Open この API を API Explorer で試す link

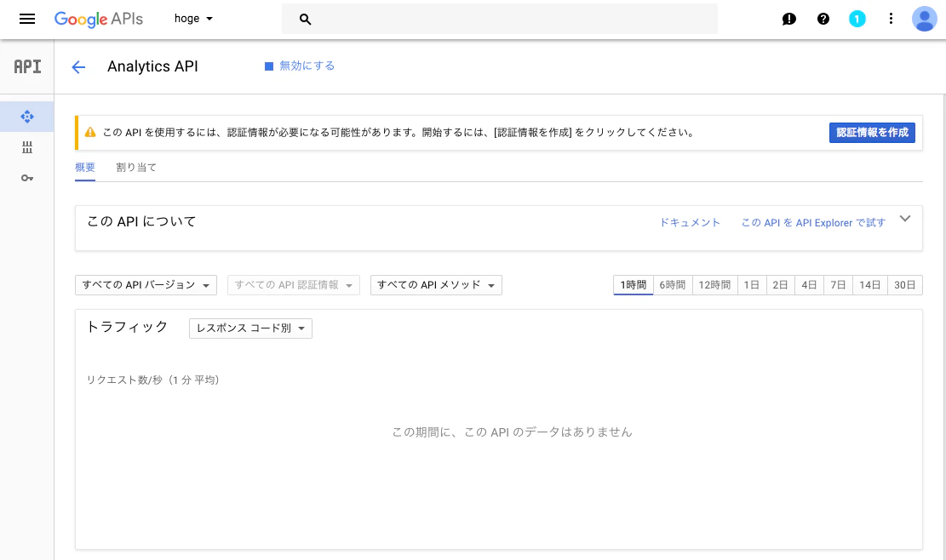click(x=813, y=222)
